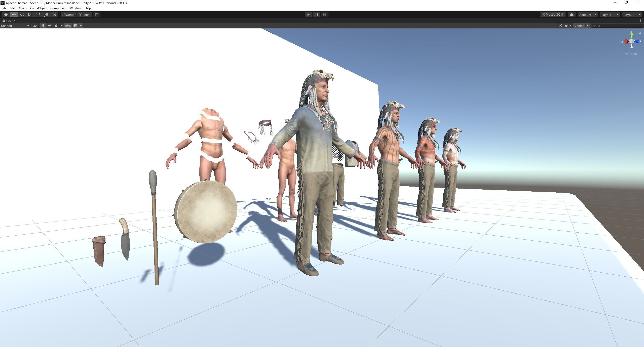Open the Layout dropdown
644x347 pixels.
click(x=632, y=15)
